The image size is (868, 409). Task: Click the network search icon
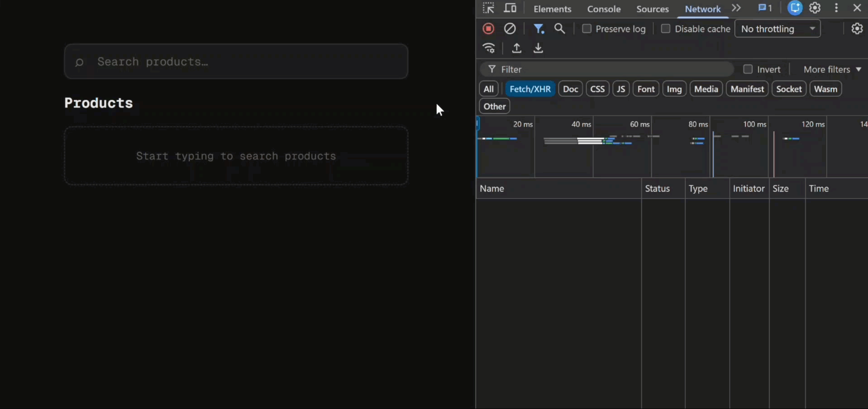click(559, 29)
